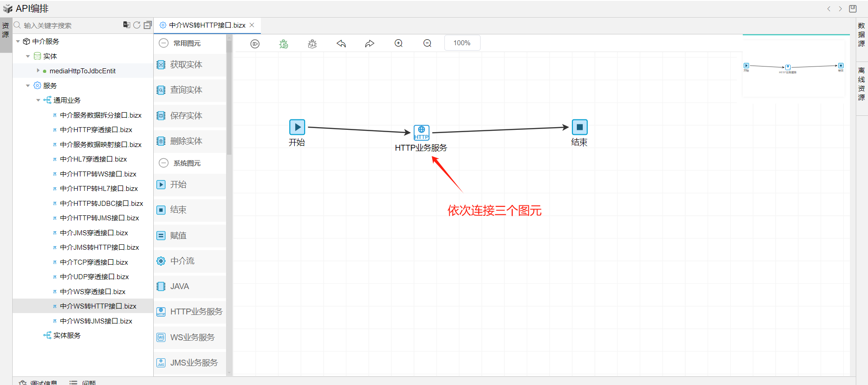Expand the mediaHttpToJdbcEntit node
868x385 pixels.
point(38,71)
